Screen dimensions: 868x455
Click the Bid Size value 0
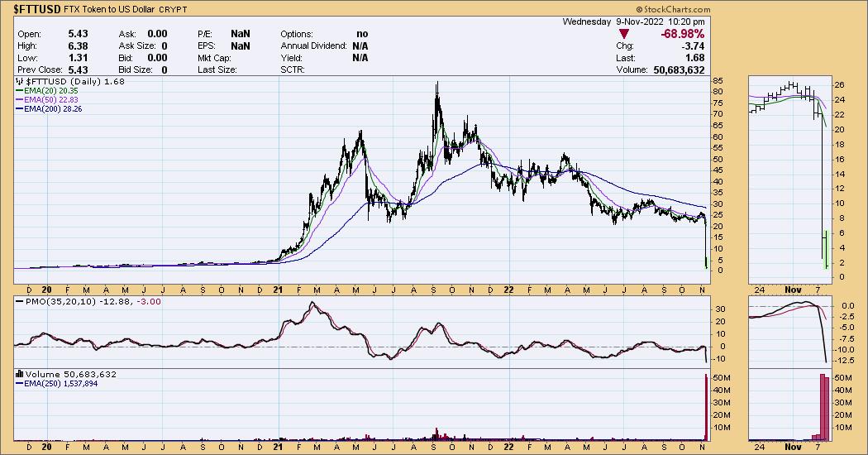point(165,69)
